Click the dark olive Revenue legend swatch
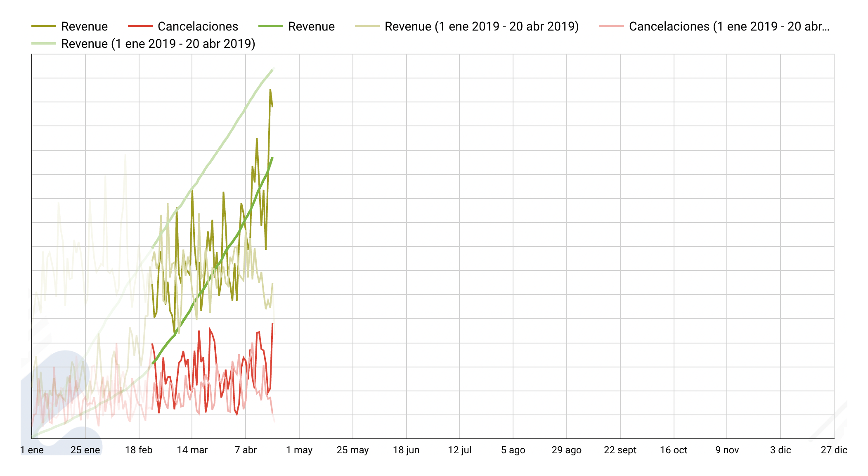This screenshot has width=868, height=476. 43,26
